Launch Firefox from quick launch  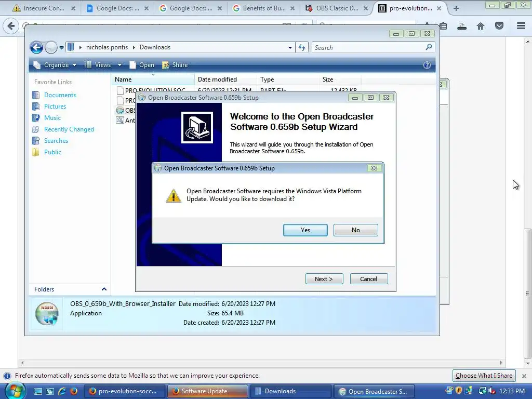(73, 392)
